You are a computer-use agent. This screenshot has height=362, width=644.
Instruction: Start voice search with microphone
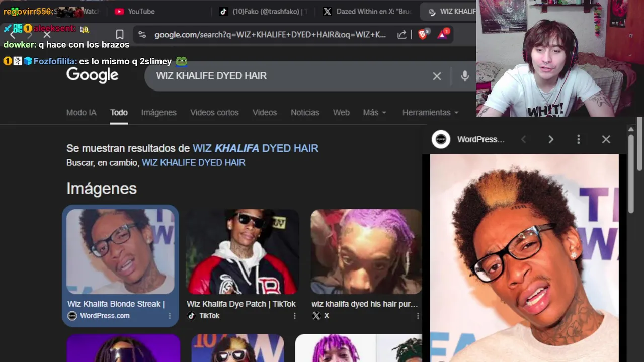pos(465,76)
